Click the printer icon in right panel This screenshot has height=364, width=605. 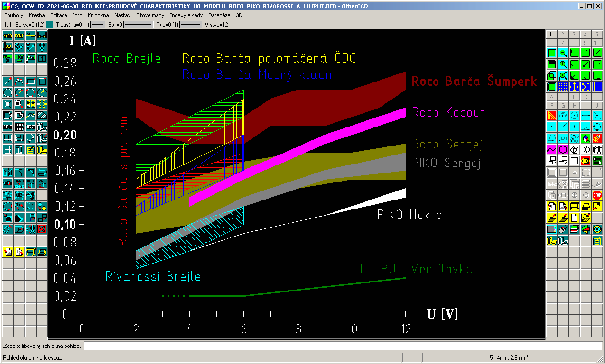(x=586, y=205)
